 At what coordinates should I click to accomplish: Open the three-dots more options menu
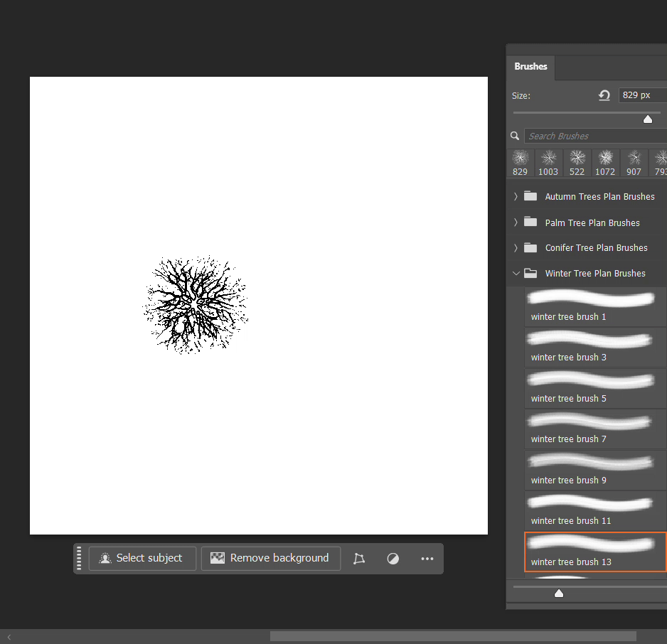(427, 559)
